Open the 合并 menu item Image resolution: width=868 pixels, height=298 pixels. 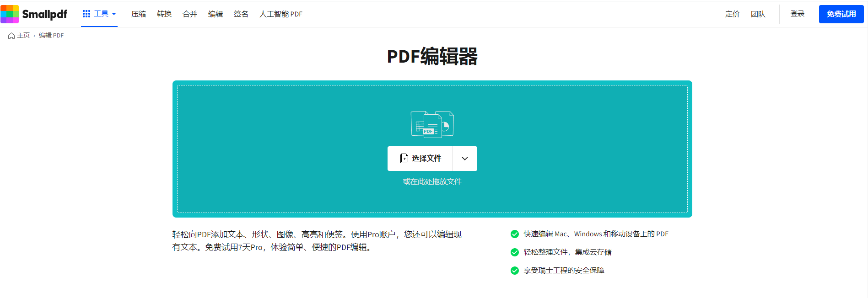coord(190,14)
